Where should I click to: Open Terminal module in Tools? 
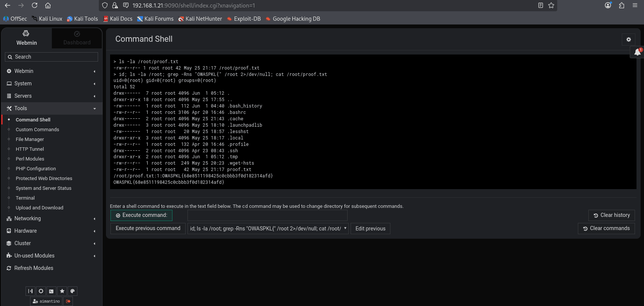pyautogui.click(x=25, y=198)
